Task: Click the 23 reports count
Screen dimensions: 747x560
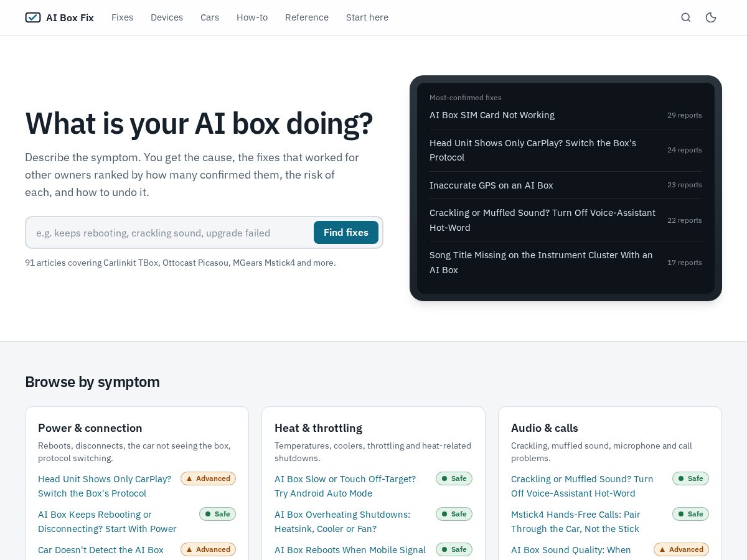Action: click(685, 185)
